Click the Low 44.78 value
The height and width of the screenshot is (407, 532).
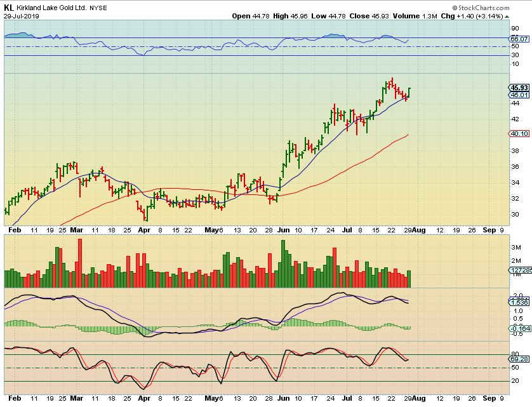(x=328, y=16)
